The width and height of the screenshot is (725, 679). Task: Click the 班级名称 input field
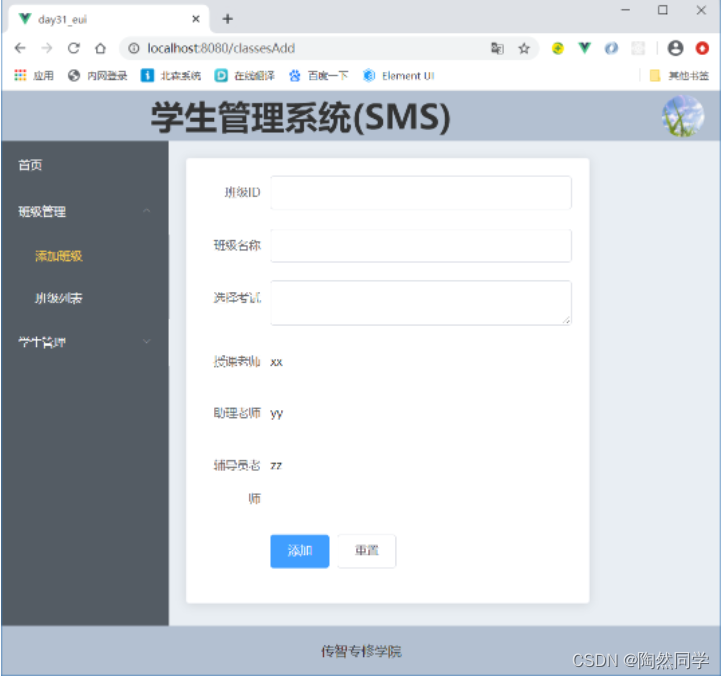pyautogui.click(x=423, y=246)
